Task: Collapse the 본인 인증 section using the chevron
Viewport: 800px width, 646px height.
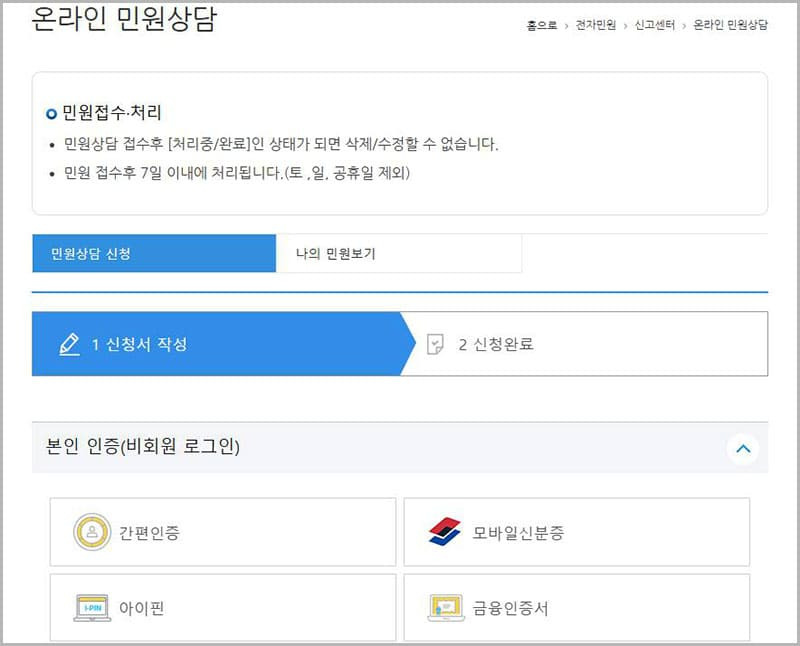Action: [x=744, y=450]
